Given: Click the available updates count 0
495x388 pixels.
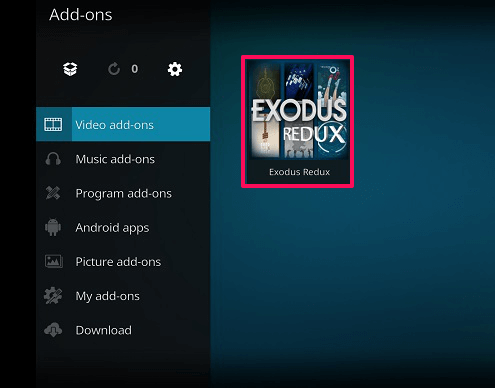Looking at the screenshot, I should [134, 69].
